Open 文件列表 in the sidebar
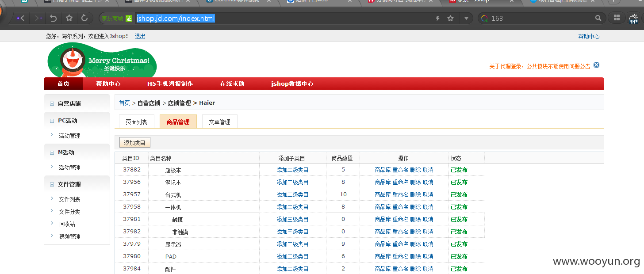Screen dimensions: 644x274 tap(69, 199)
